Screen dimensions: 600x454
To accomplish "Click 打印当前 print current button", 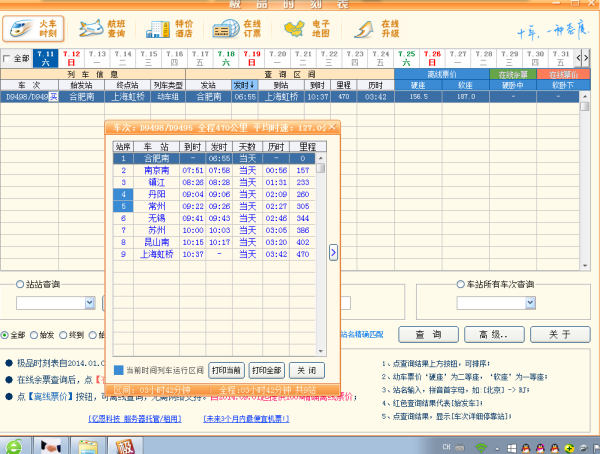I will pyautogui.click(x=226, y=370).
